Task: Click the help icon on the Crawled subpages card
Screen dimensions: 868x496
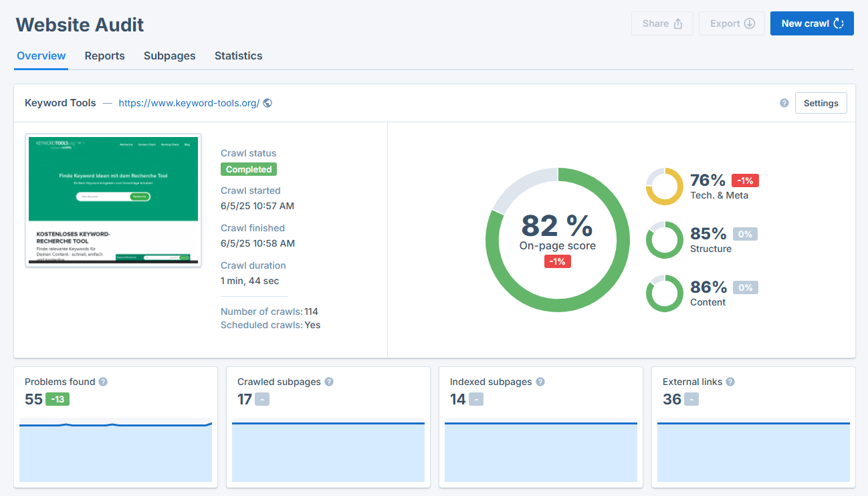Action: [328, 382]
